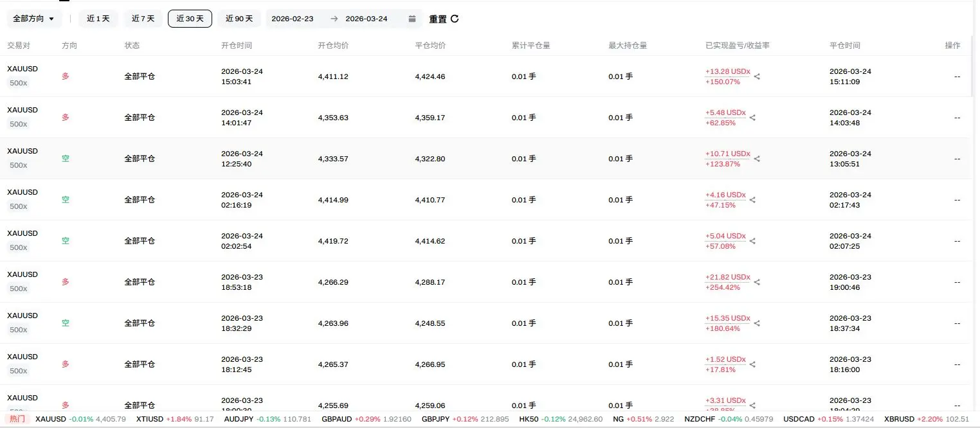This screenshot has width=980, height=428.
Task: Click open time 2026-03-23 18:53:18
Action: coord(242,282)
